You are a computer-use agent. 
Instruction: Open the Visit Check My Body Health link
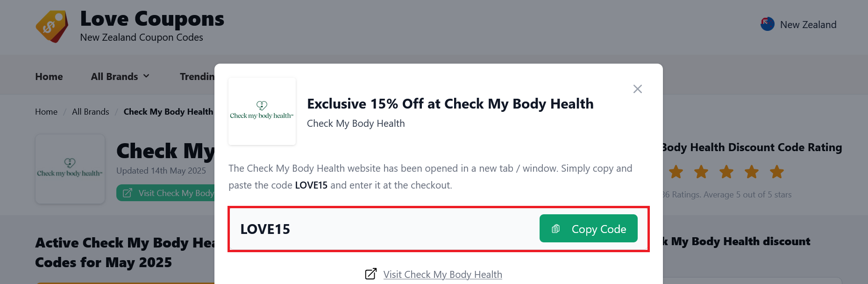pos(442,275)
